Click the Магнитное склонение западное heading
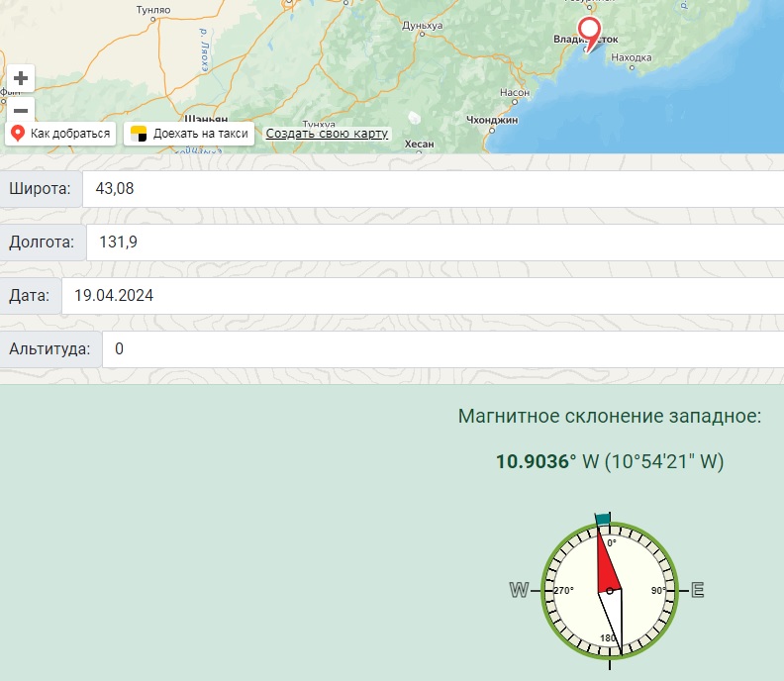 click(610, 416)
